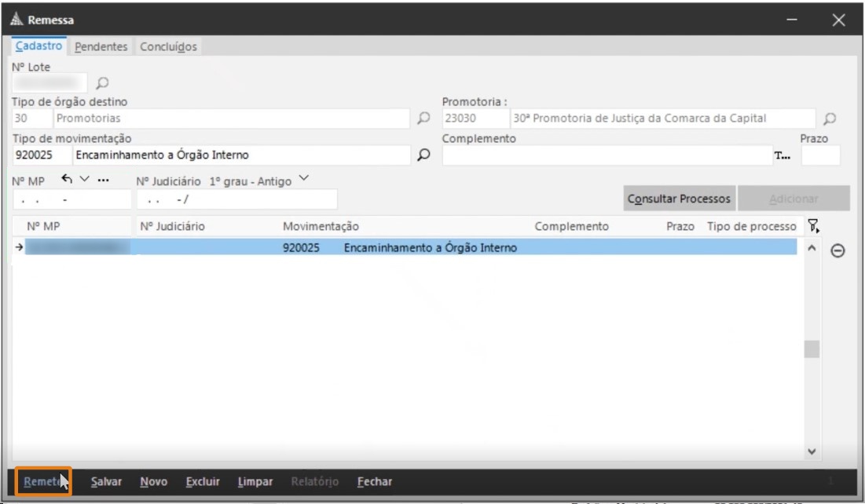Click Salvar in the bottom bar
The image size is (865, 504).
(106, 481)
